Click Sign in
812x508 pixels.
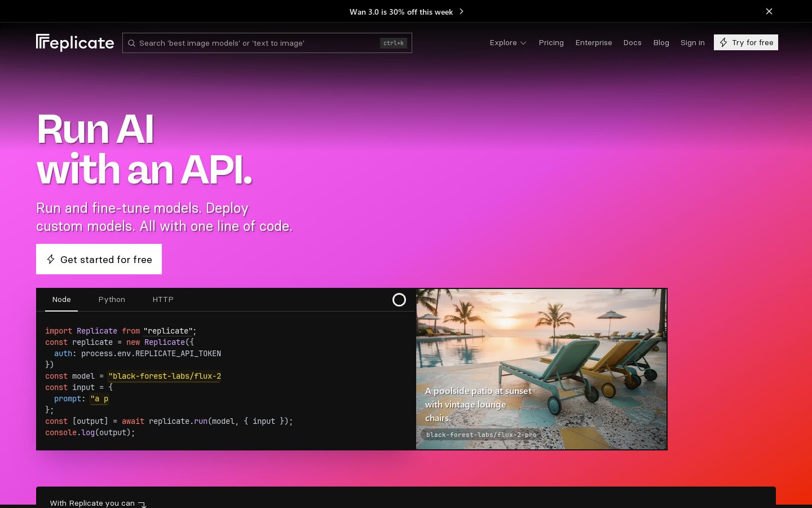pyautogui.click(x=692, y=42)
